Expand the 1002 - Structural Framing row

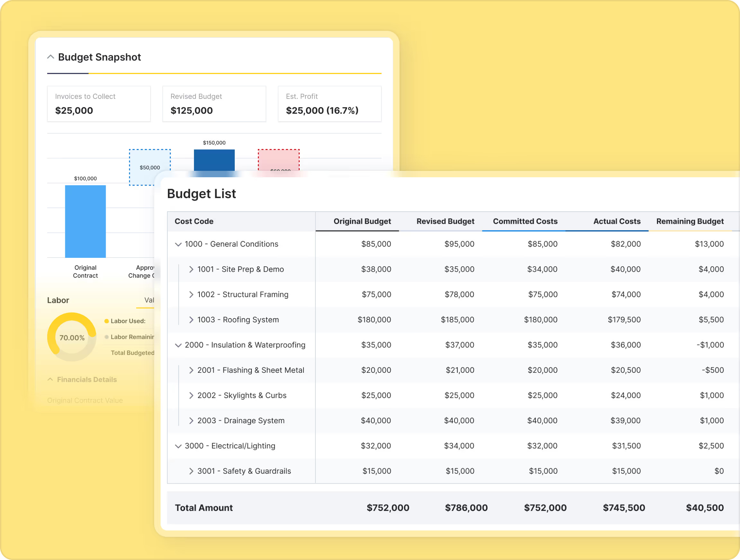(x=191, y=295)
